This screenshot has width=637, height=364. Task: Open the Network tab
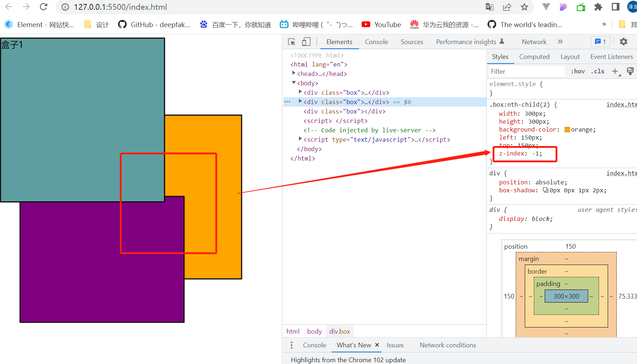coord(534,42)
